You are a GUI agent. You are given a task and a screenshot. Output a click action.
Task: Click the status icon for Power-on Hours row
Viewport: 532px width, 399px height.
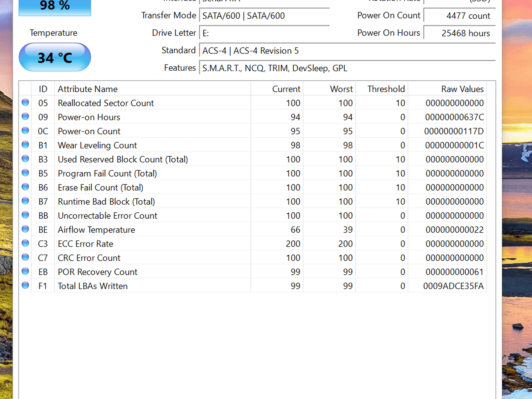[x=25, y=116]
